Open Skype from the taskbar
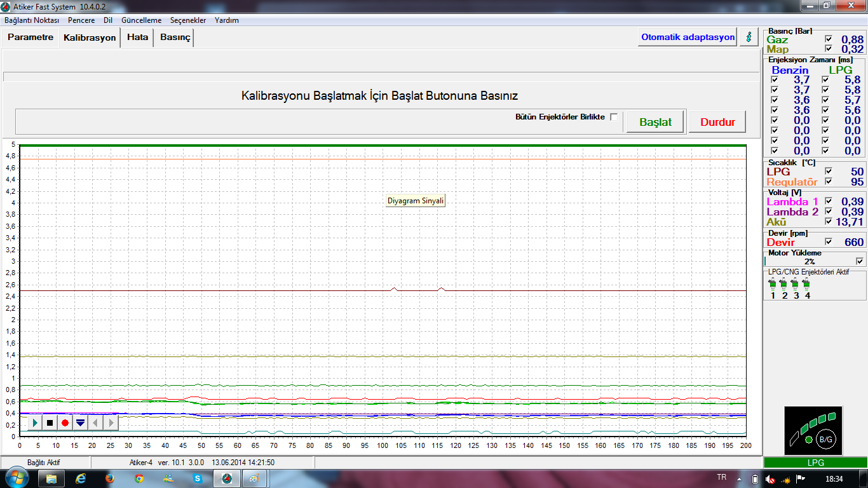Screen dimensions: 868x488 click(198, 478)
